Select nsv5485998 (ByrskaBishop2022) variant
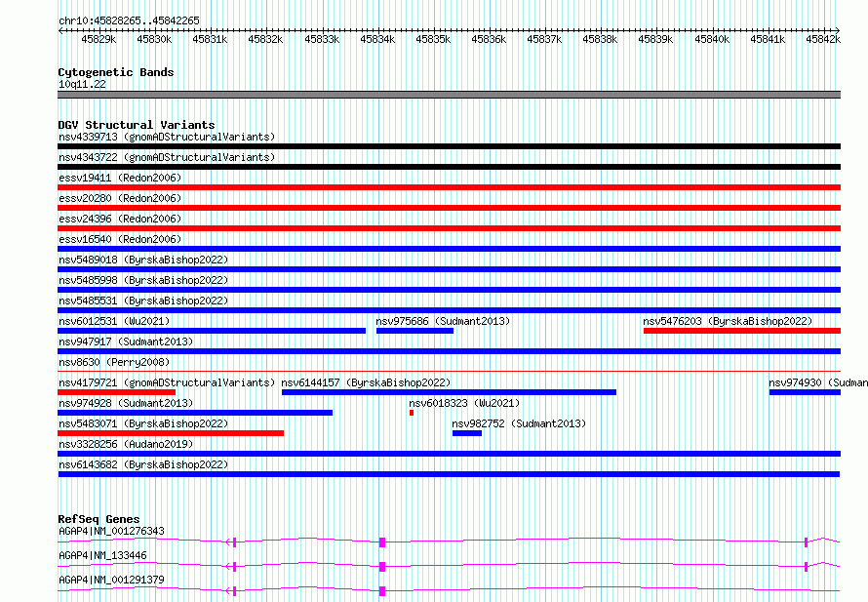Image resolution: width=868 pixels, height=602 pixels. point(143,280)
